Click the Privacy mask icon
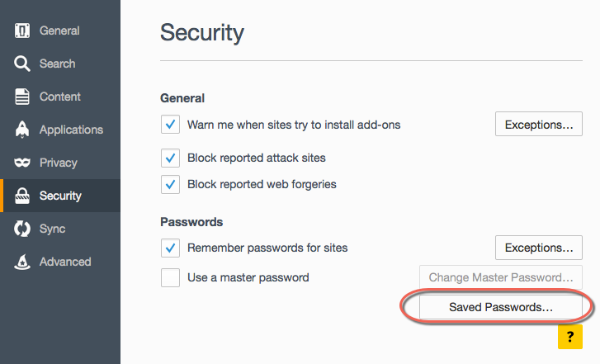The image size is (600, 364). tap(22, 163)
